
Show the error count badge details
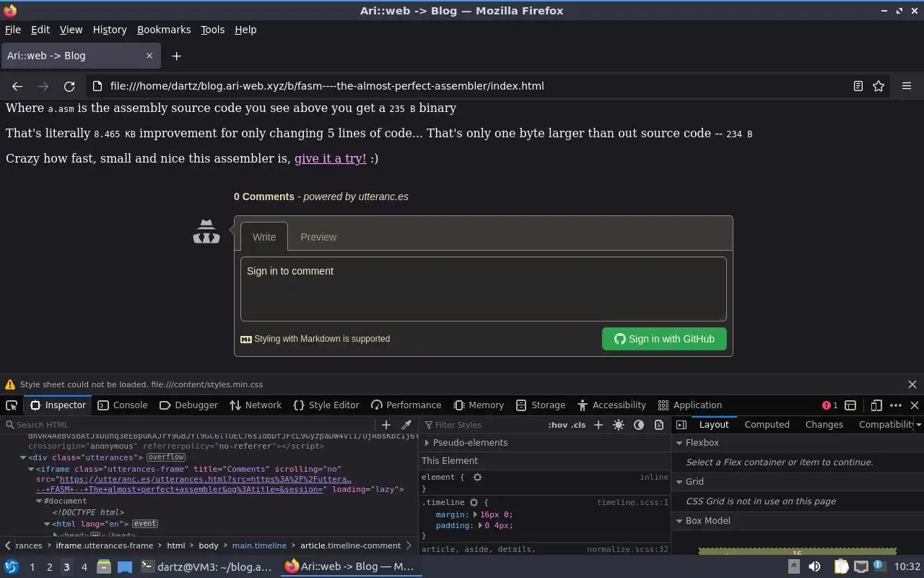(x=830, y=405)
